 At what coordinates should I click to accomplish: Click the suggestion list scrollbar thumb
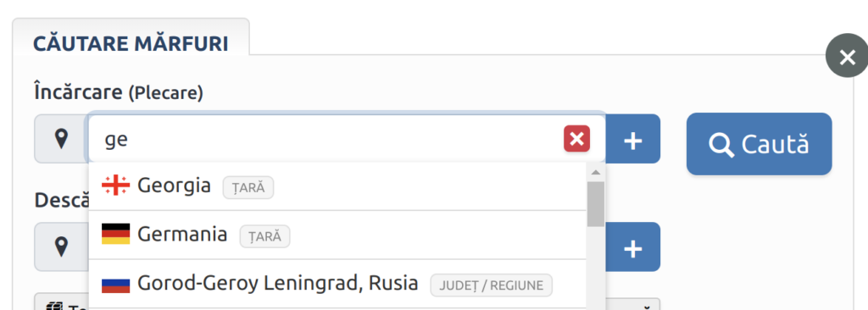tap(596, 204)
